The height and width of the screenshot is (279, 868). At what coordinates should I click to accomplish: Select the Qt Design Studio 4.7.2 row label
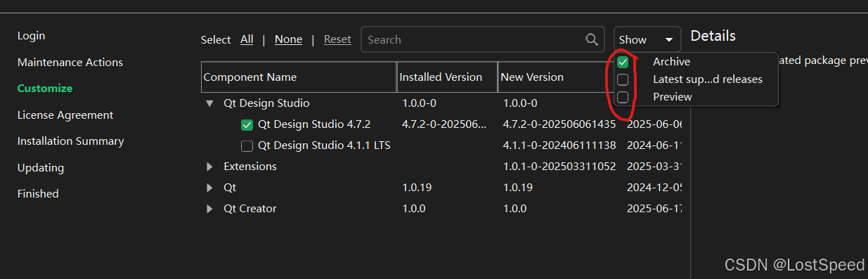tap(314, 124)
